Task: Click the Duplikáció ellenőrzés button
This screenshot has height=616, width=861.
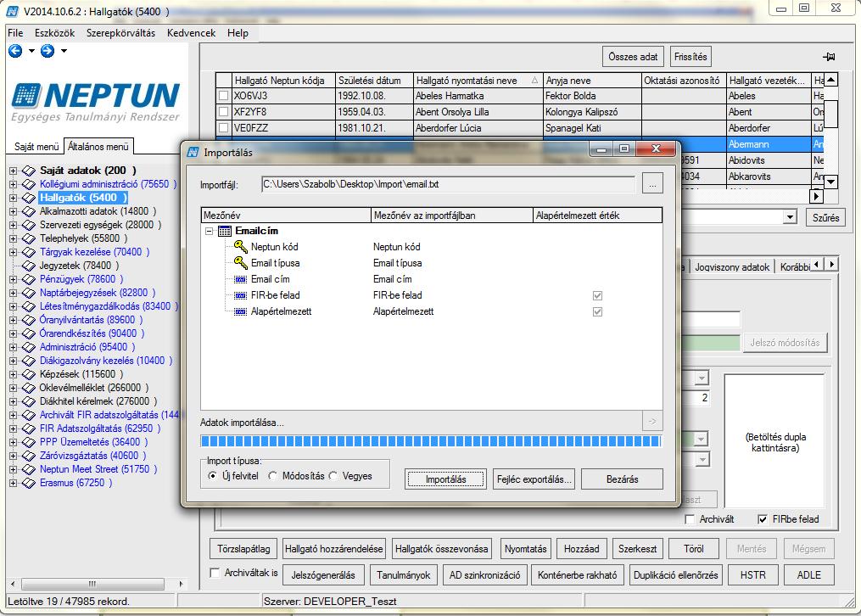Action: point(675,574)
